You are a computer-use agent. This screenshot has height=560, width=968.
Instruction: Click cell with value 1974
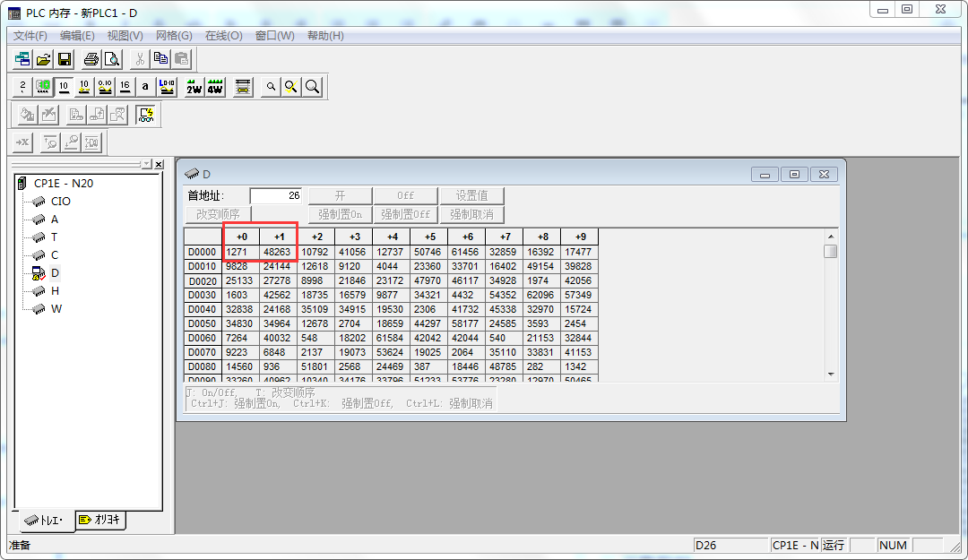pos(542,281)
